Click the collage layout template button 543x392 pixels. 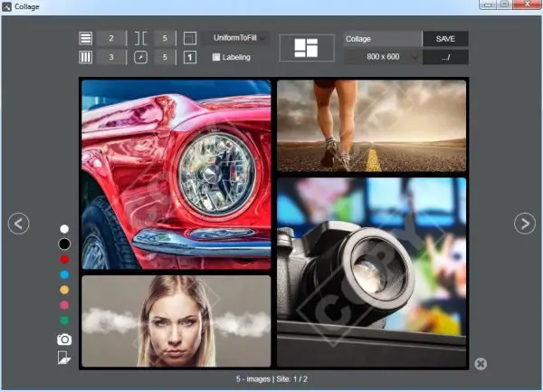[x=307, y=48]
